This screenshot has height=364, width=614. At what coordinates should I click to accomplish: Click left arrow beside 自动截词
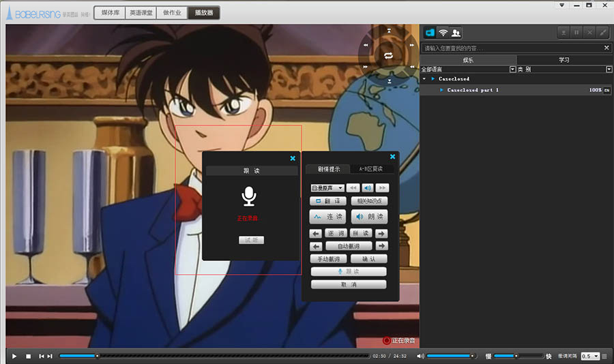pos(316,246)
